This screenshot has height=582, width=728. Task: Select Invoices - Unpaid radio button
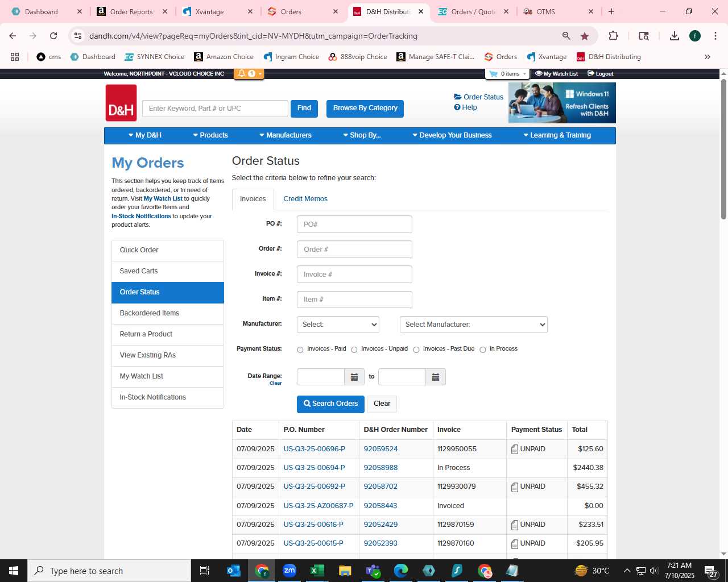point(354,350)
